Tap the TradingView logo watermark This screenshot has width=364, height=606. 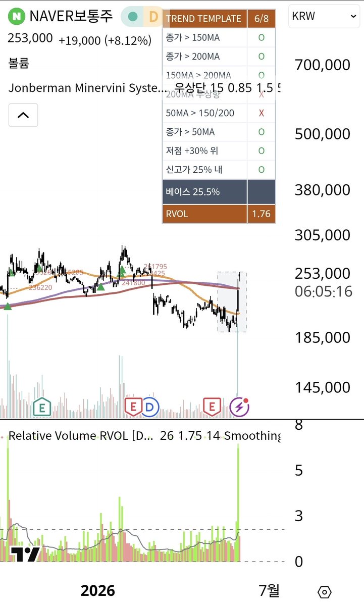click(25, 554)
